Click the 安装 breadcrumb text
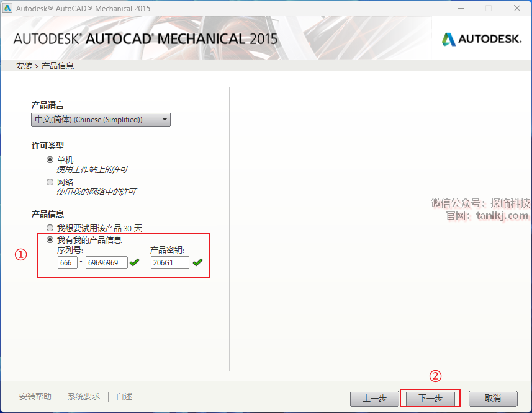The width and height of the screenshot is (532, 413). click(x=24, y=66)
